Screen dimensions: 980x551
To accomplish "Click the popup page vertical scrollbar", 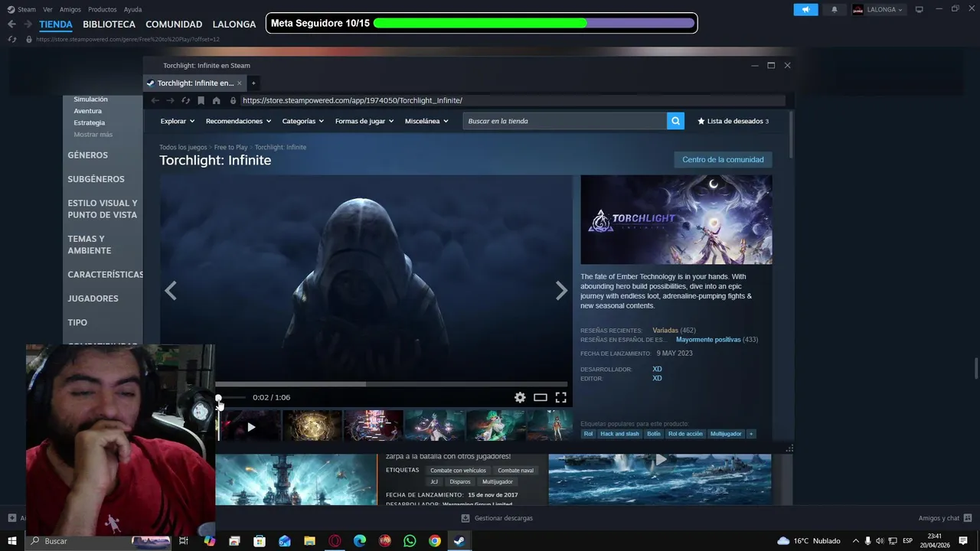I will pos(791,135).
